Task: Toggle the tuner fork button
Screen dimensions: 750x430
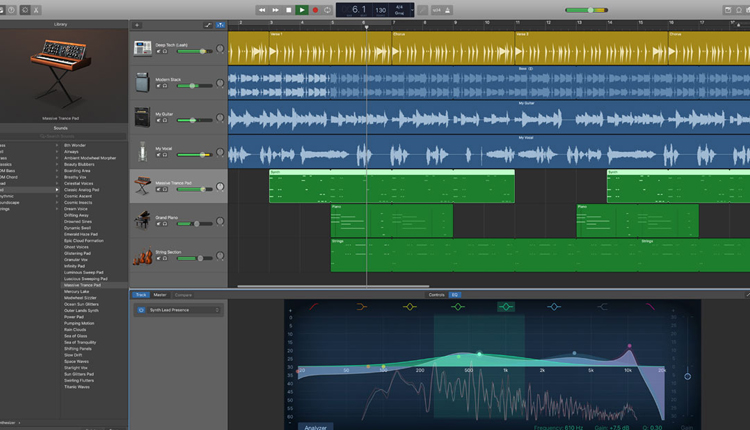Action: [x=423, y=10]
